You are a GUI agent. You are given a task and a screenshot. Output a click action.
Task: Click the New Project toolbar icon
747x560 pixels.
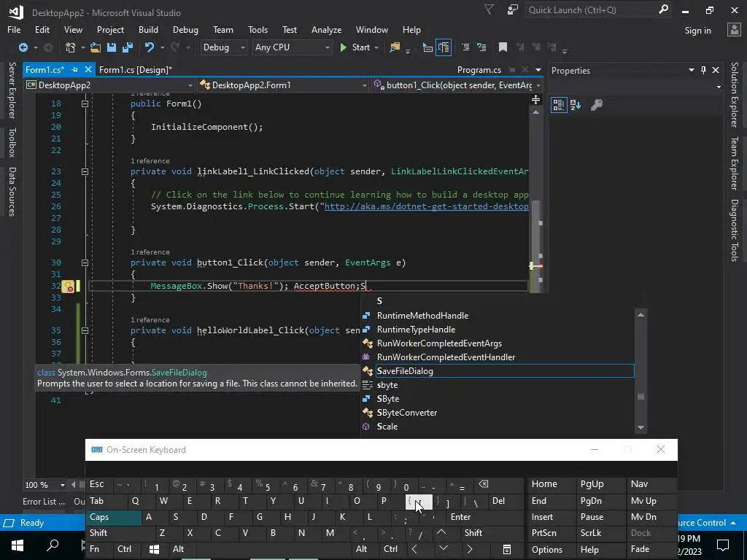point(71,47)
